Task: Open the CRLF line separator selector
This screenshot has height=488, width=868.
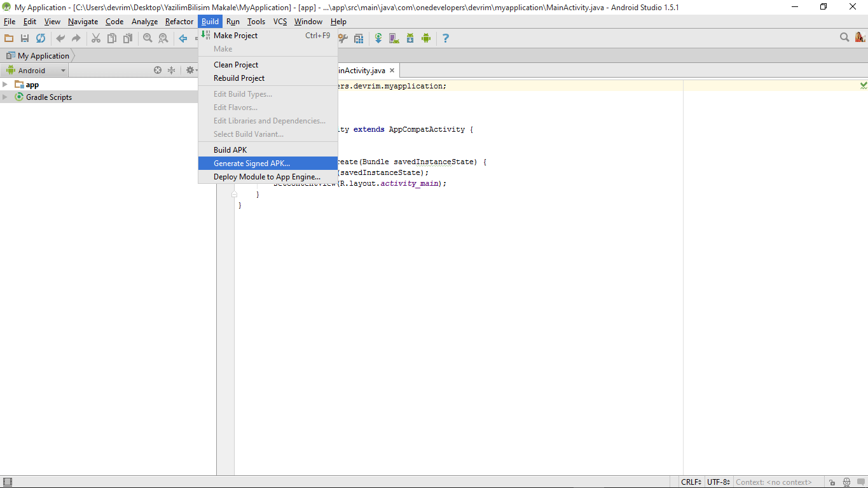Action: (691, 482)
